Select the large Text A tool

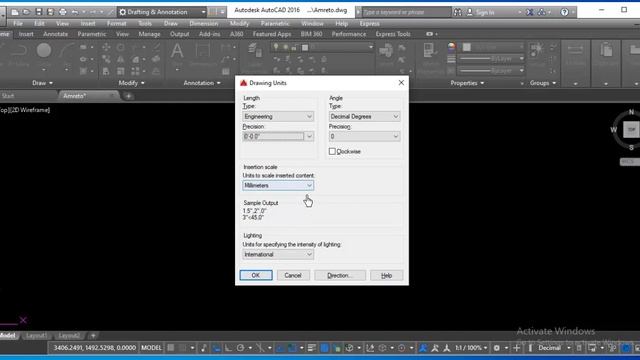(177, 51)
